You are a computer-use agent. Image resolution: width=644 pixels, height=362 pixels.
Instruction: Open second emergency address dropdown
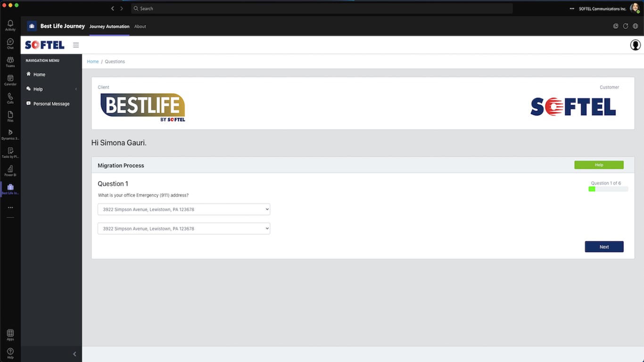[184, 229]
